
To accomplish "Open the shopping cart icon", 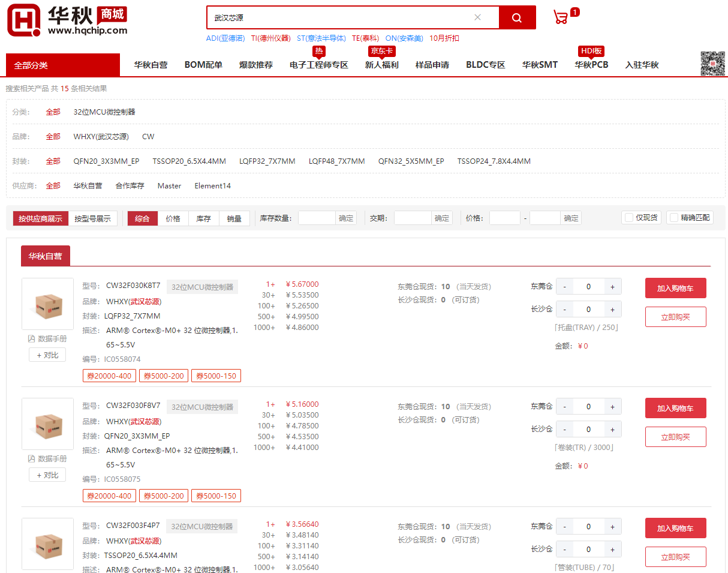I will 561,17.
